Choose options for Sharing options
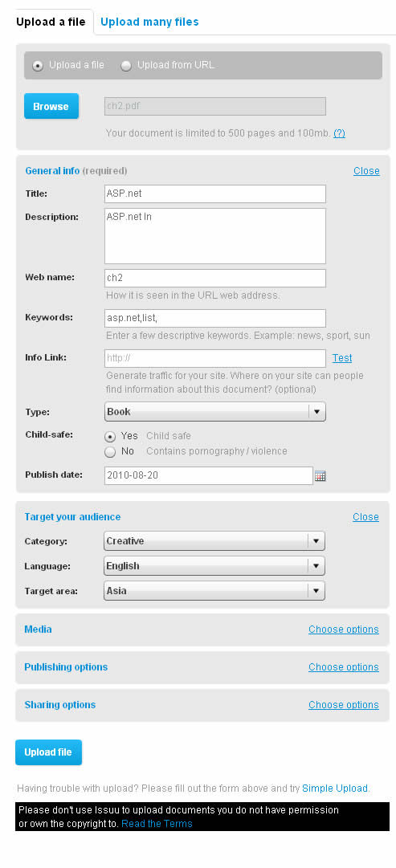 coord(343,705)
